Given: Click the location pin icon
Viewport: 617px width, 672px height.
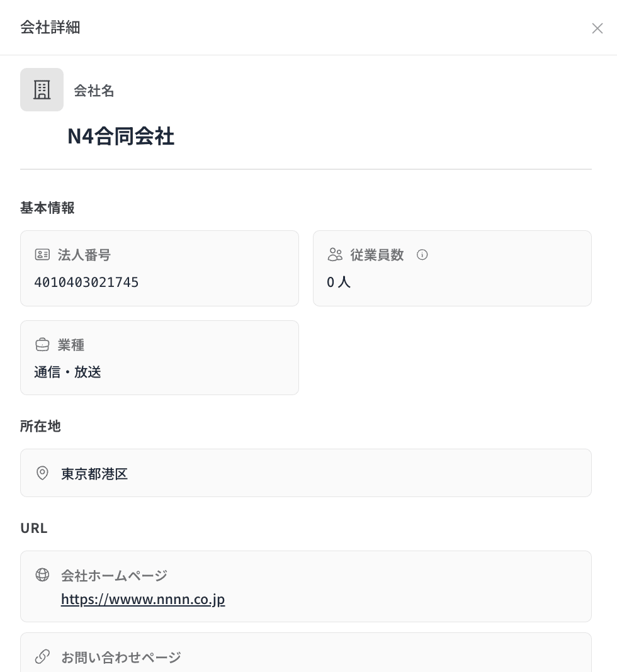Looking at the screenshot, I should [x=42, y=473].
